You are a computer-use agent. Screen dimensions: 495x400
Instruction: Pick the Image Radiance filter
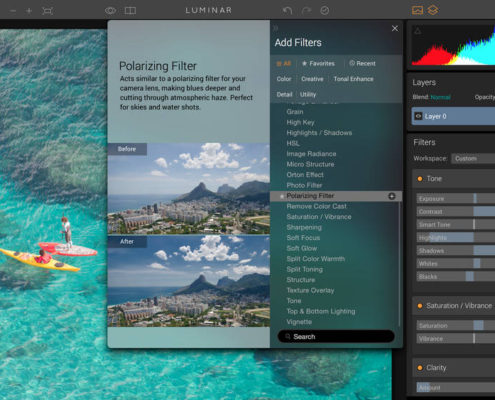[311, 154]
